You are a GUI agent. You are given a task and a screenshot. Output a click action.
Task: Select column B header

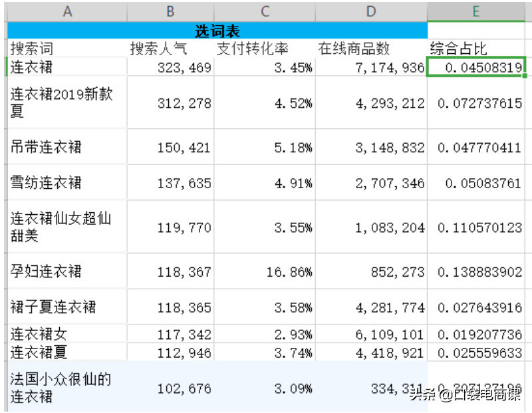170,11
